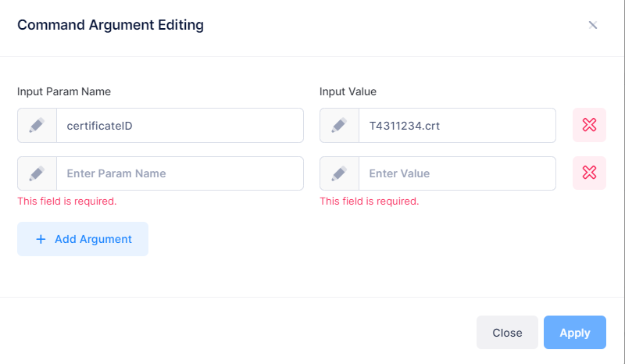Screen dimensions: 625x364
Task: Click the Close button in the footer
Action: click(x=507, y=333)
